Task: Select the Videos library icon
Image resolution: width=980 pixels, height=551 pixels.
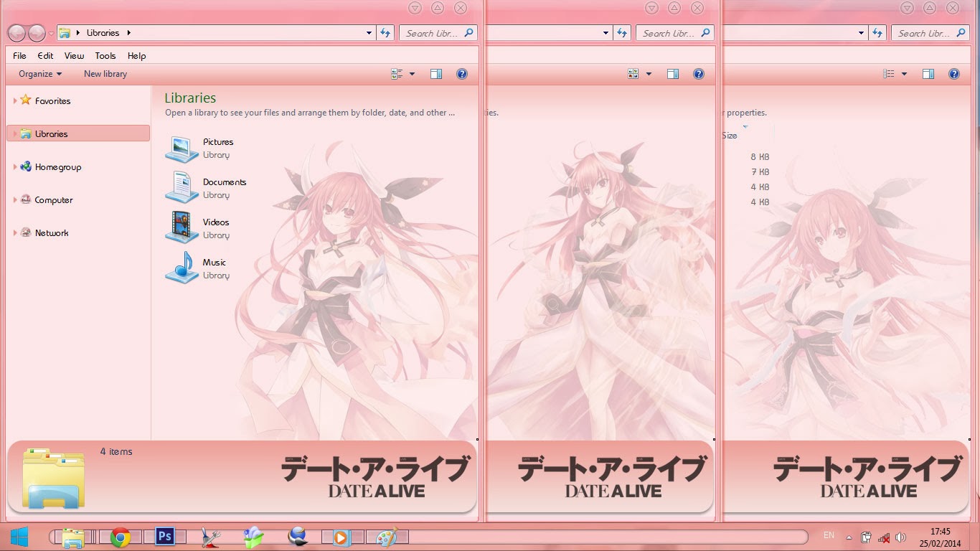Action: pos(182,227)
